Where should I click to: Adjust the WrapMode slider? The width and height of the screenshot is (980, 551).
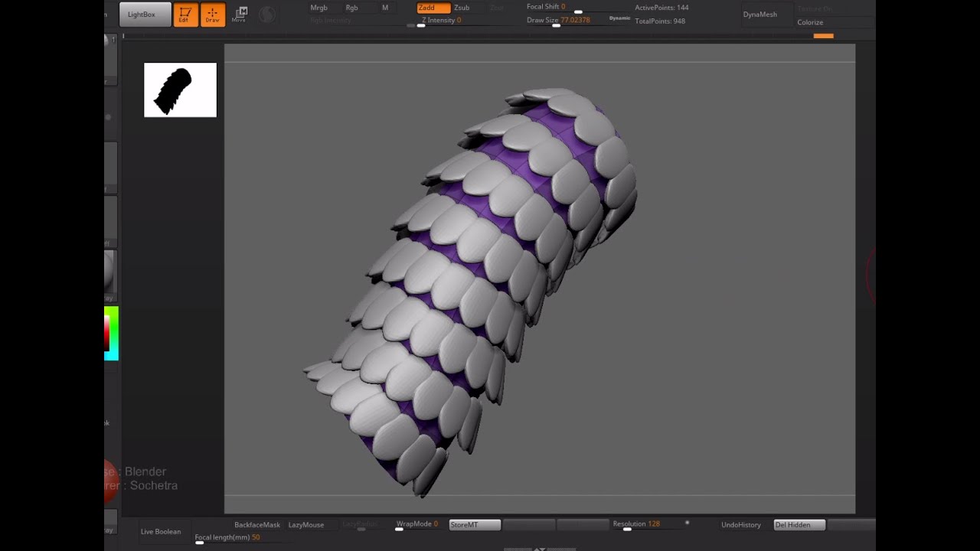click(417, 525)
